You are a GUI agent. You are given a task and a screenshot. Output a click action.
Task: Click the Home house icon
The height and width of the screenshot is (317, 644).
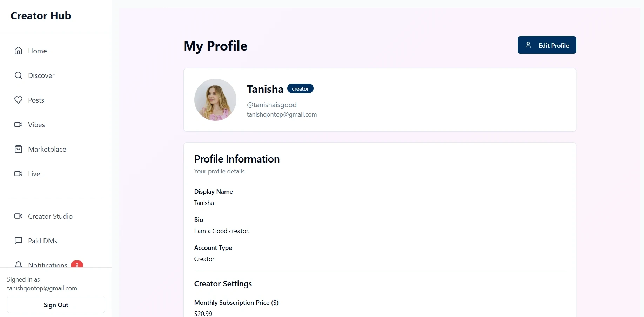(18, 51)
